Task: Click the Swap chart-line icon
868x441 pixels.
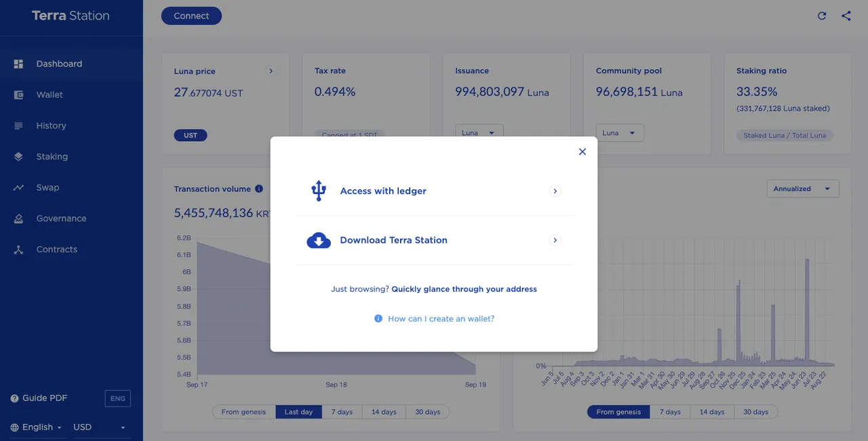Action: pos(19,188)
